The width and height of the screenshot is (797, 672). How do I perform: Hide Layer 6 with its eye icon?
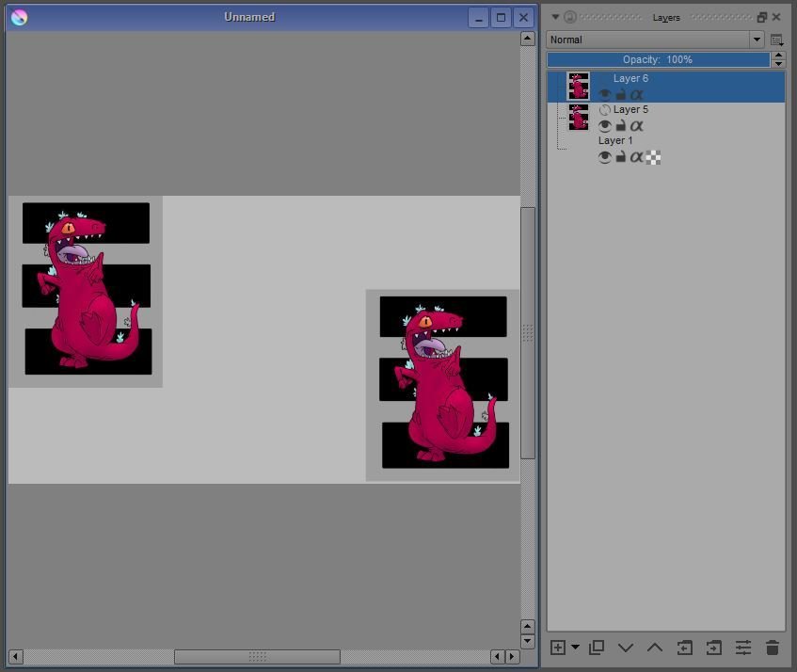pyautogui.click(x=604, y=94)
